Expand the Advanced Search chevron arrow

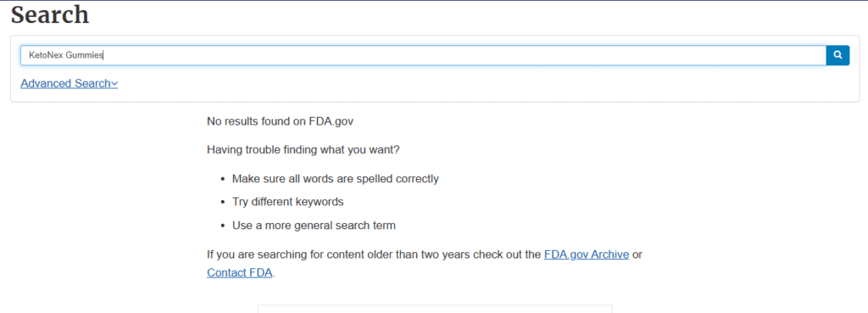[x=114, y=84]
